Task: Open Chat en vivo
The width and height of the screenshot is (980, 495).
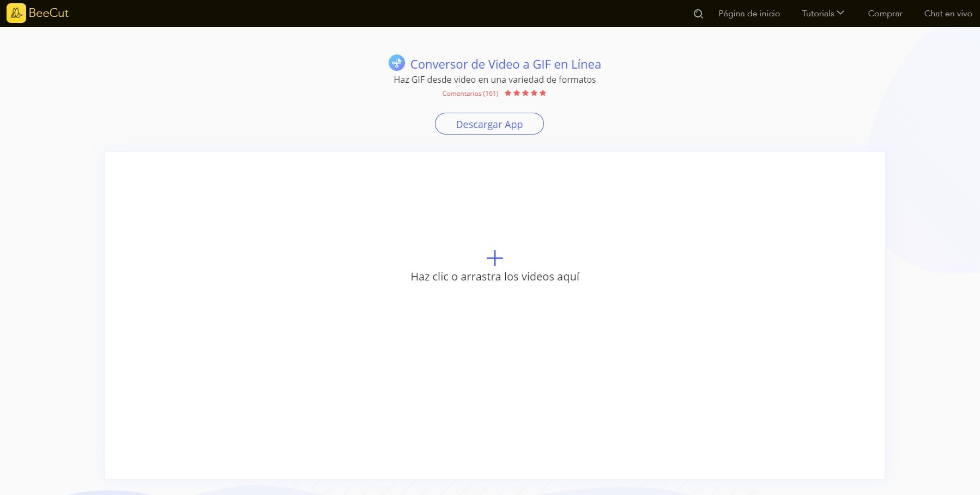Action: [x=948, y=14]
